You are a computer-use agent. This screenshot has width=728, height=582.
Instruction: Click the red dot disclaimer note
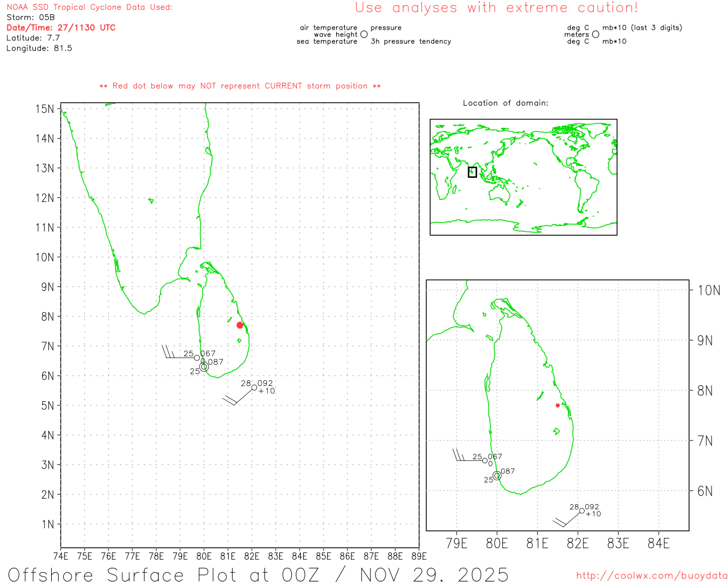(x=240, y=86)
